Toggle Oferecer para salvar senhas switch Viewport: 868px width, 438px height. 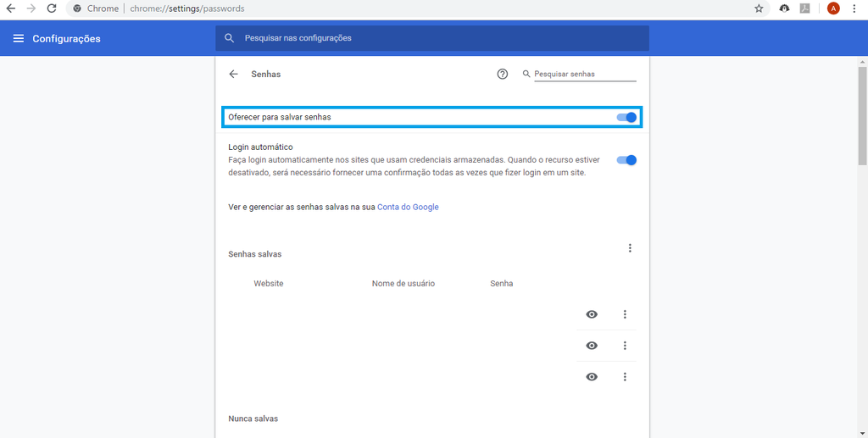(x=626, y=117)
